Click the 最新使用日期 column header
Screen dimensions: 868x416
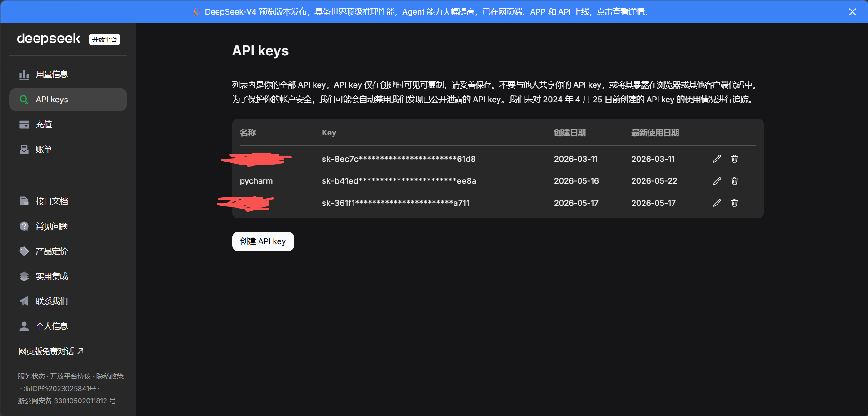click(655, 133)
